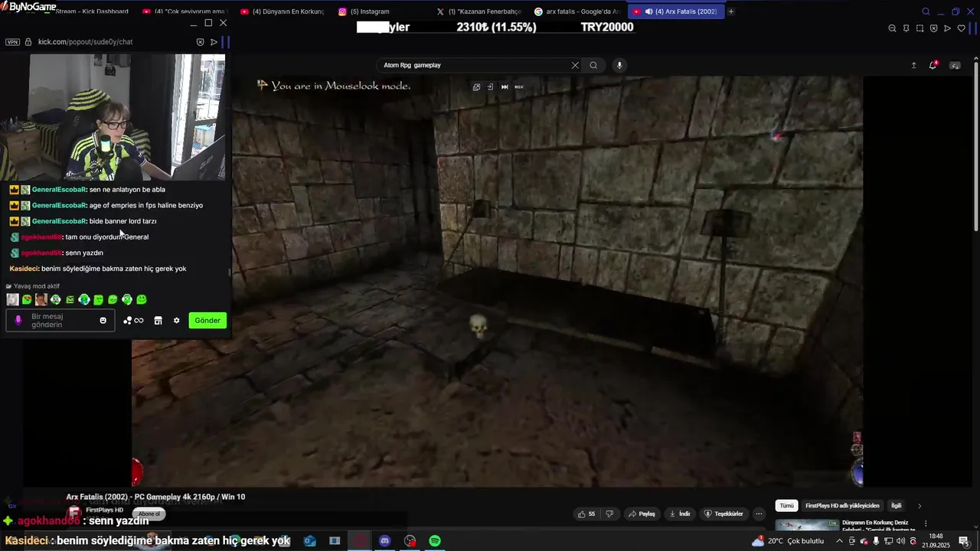980x551 pixels.
Task: Click the snapshot selection icon in toolbar
Action: pyautogui.click(x=920, y=28)
